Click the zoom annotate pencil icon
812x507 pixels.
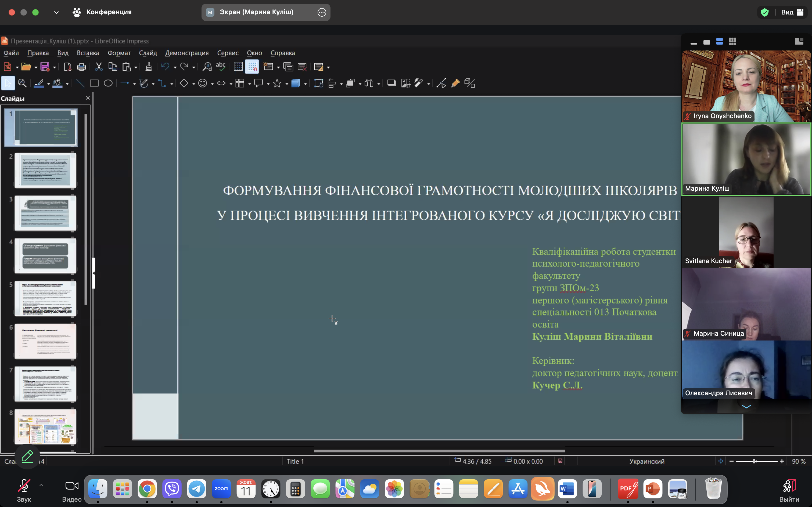(27, 456)
